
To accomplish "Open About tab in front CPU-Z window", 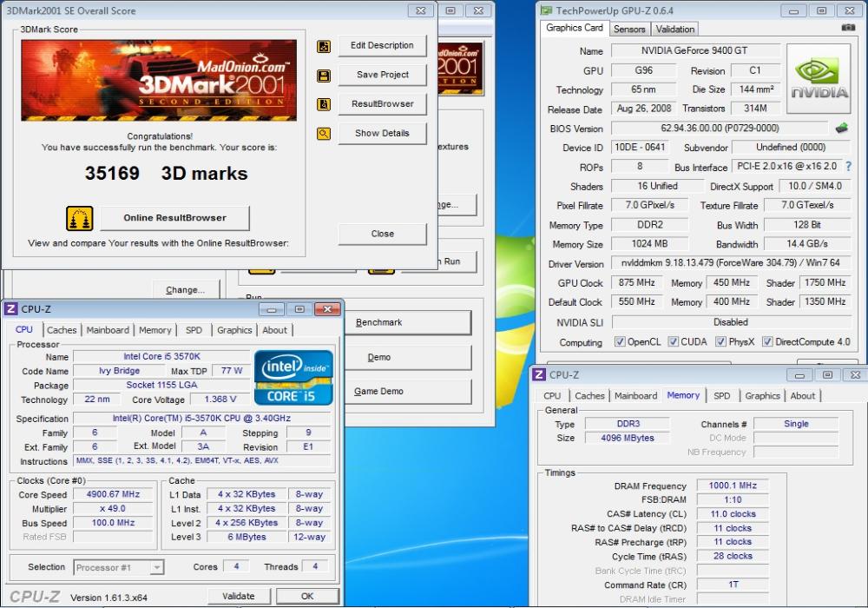I will point(274,330).
